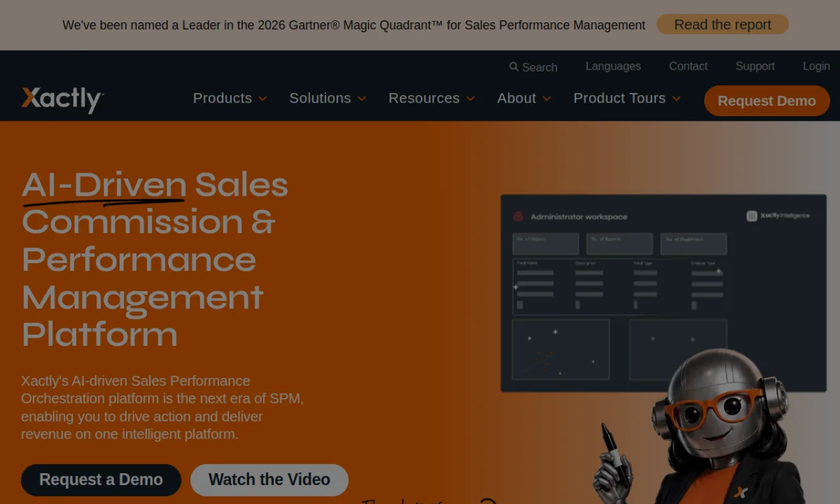840x504 pixels.
Task: Click the AI-Driven Sales Commission heading
Action: click(x=155, y=259)
